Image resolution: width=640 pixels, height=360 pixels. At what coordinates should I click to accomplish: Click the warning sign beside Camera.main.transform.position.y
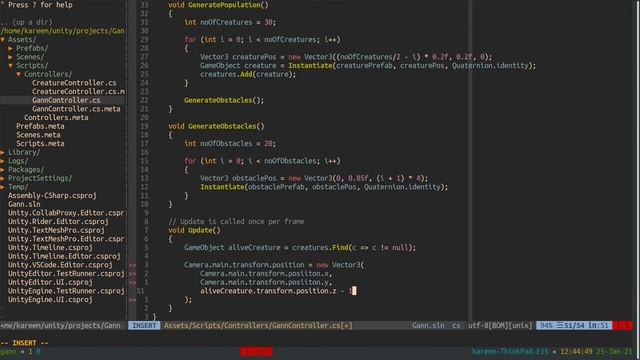tap(133, 282)
